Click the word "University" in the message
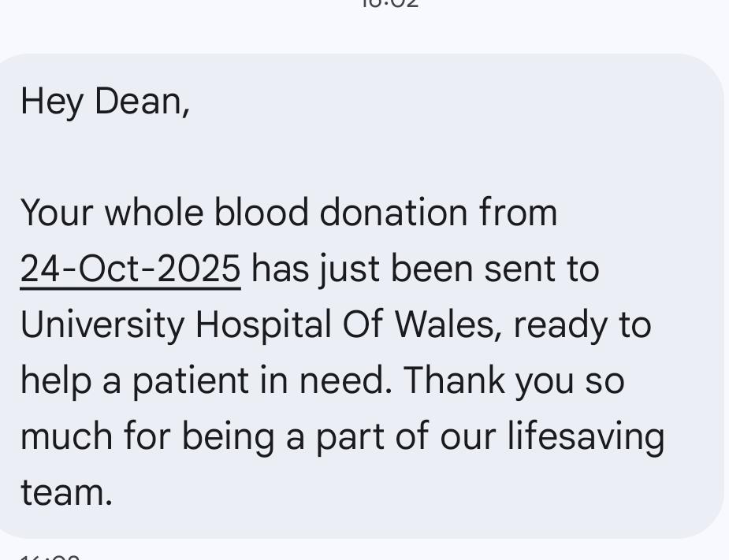The width and height of the screenshot is (729, 560). (x=102, y=325)
